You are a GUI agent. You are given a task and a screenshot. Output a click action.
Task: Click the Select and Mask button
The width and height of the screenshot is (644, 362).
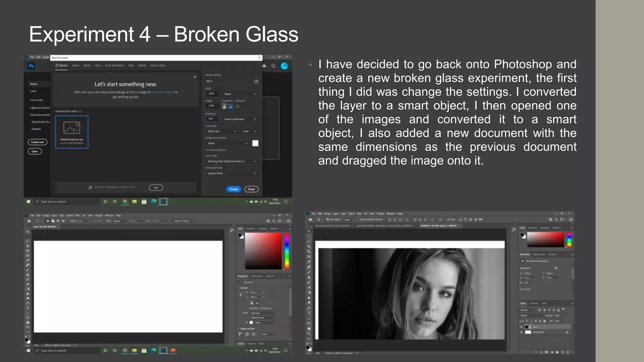182,221
